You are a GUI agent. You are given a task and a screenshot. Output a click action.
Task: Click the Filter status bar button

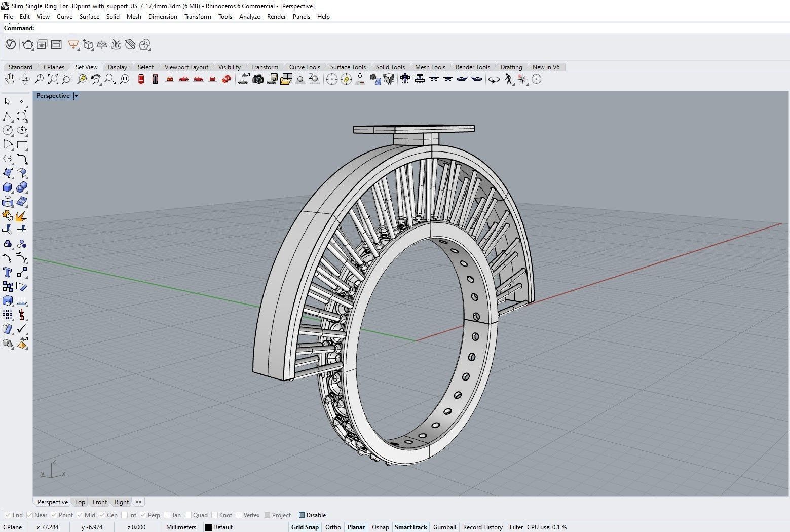(516, 527)
